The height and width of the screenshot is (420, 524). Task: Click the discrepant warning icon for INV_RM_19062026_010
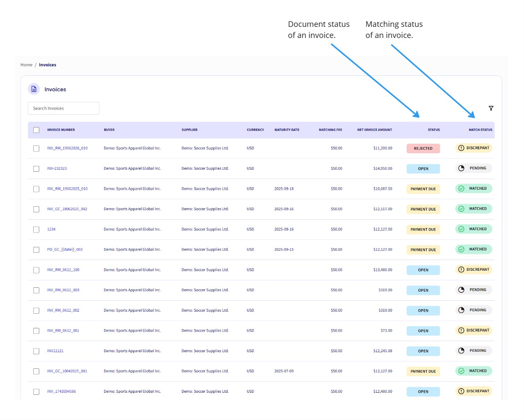click(461, 148)
